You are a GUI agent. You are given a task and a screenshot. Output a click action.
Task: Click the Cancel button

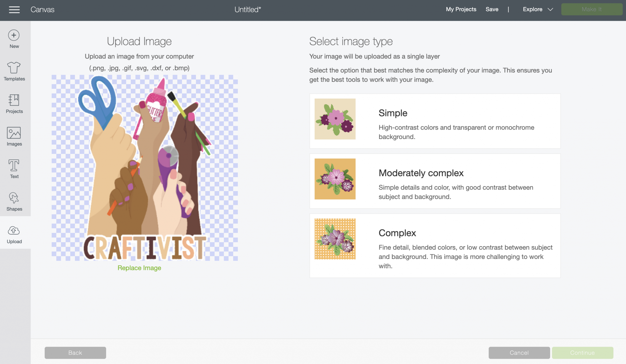point(519,353)
